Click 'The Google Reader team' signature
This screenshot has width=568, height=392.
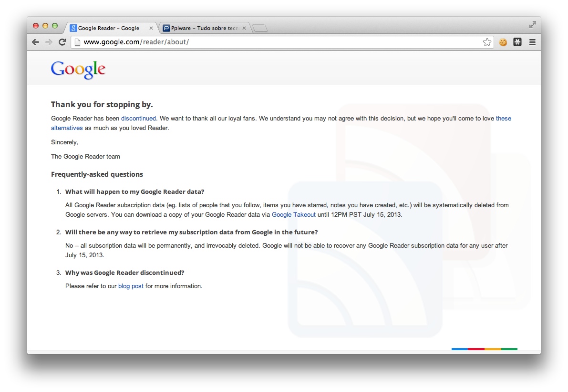(85, 157)
